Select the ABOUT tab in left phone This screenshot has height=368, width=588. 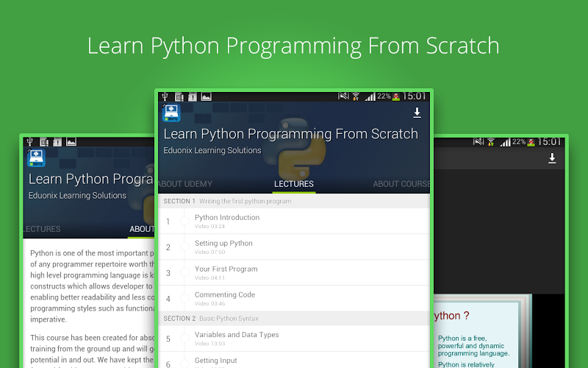[x=142, y=229]
